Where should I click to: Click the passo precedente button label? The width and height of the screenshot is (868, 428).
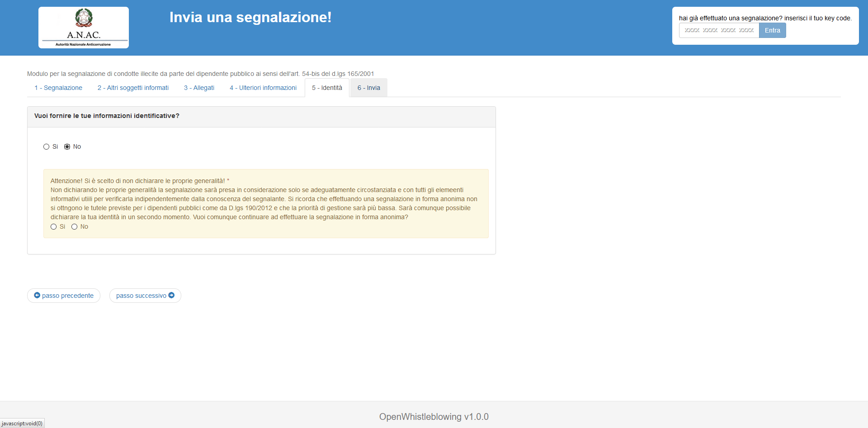pos(68,296)
